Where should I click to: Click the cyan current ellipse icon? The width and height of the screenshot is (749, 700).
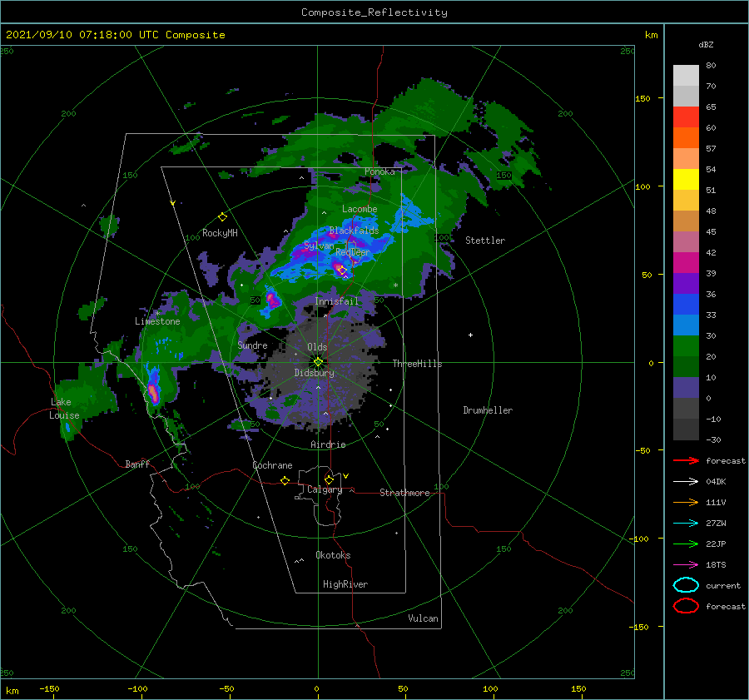(x=686, y=585)
